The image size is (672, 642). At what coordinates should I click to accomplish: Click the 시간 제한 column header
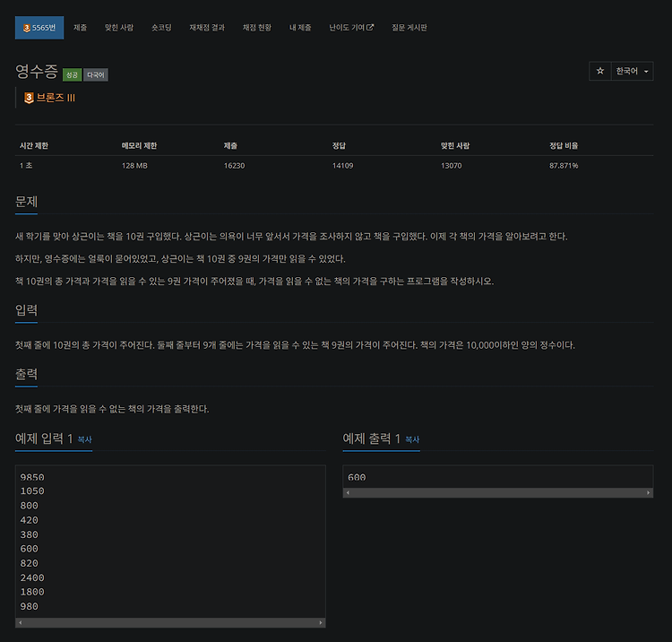click(34, 146)
